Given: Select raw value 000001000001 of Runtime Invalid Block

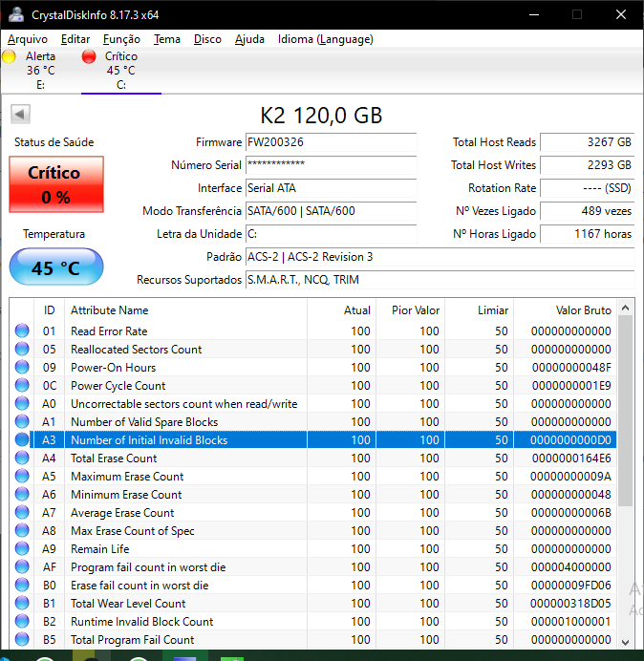Looking at the screenshot, I should pos(570,622).
